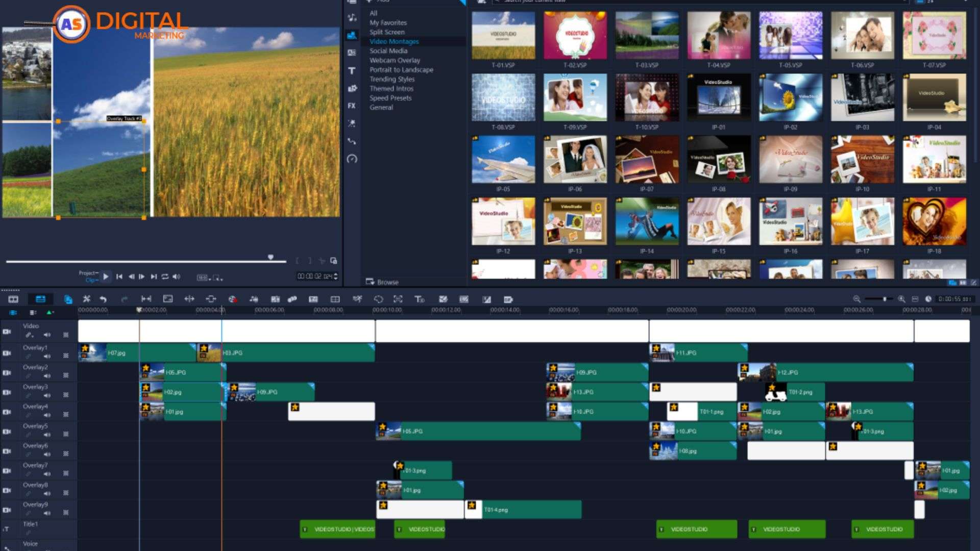Open the Title library panel
This screenshot has height=551, width=980.
[352, 71]
